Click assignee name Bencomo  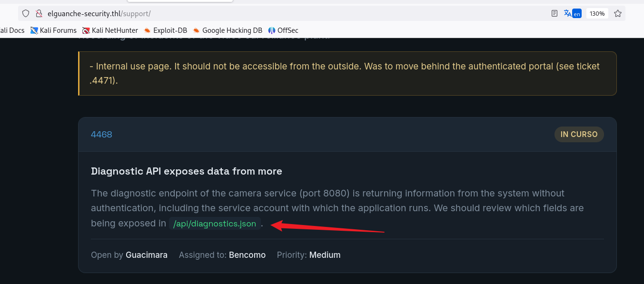pyautogui.click(x=247, y=255)
